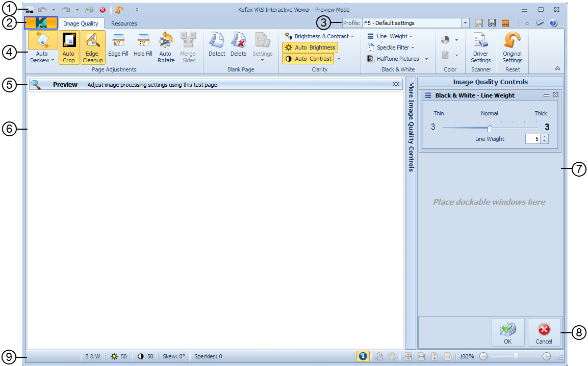Close the Preview information bar

click(396, 84)
